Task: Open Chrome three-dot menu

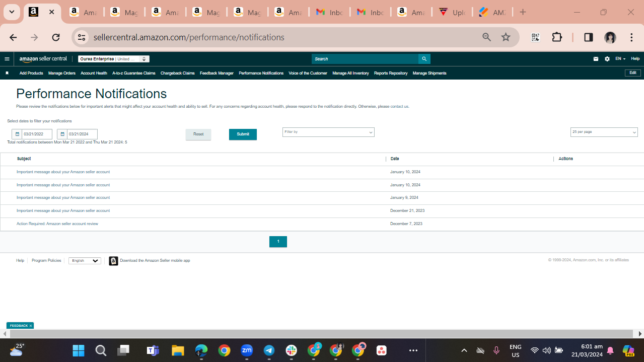Action: 631,37
